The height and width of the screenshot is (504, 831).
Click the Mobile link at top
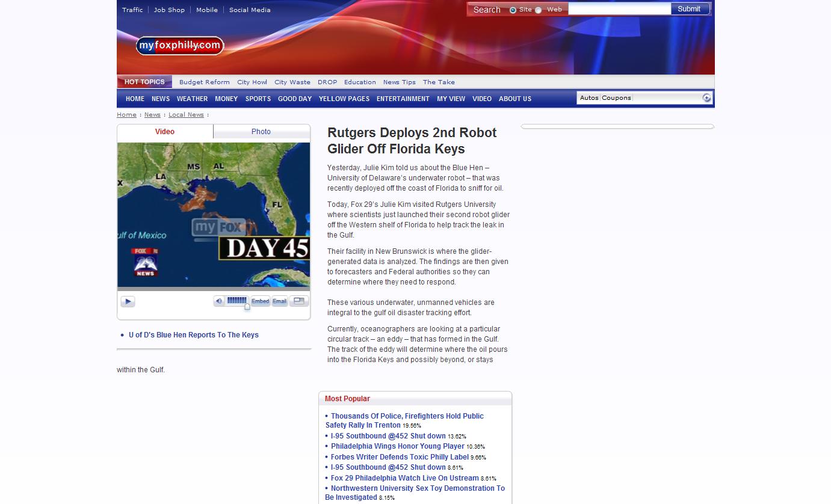207,10
